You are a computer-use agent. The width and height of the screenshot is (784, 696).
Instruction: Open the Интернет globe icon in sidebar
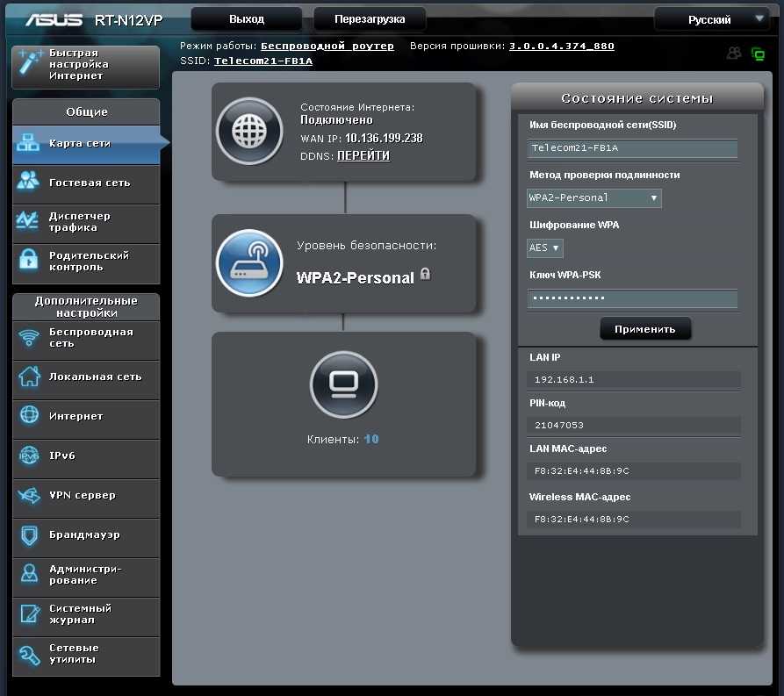tap(29, 415)
